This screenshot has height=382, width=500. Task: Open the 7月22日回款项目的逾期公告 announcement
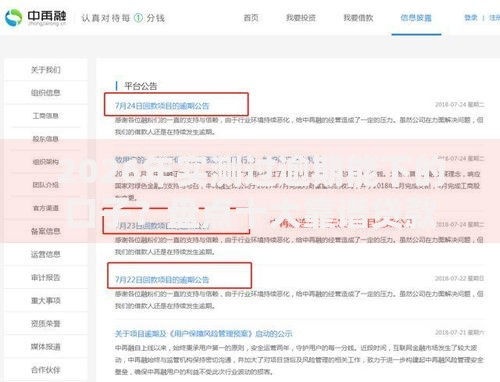tap(162, 279)
